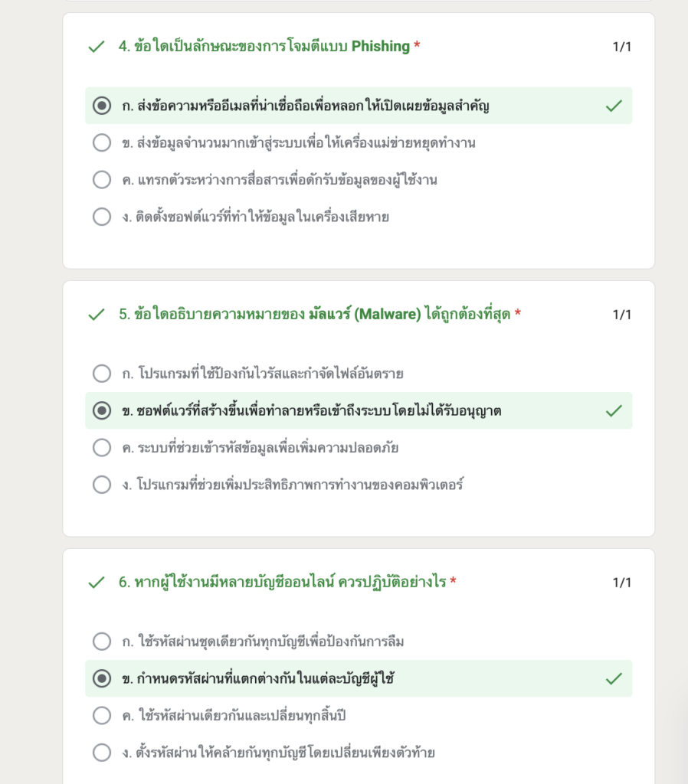The image size is (688, 784).
Task: Pick radio option ค in Malware question
Action: pyautogui.click(x=102, y=447)
